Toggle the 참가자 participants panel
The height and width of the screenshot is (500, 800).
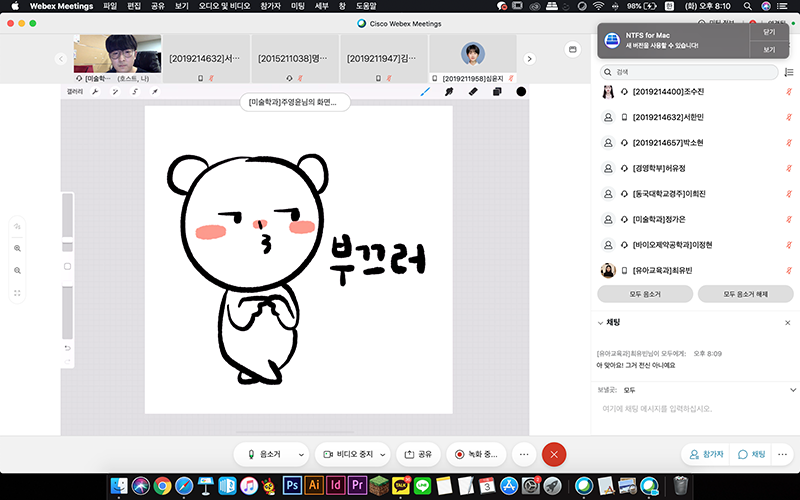click(x=706, y=454)
